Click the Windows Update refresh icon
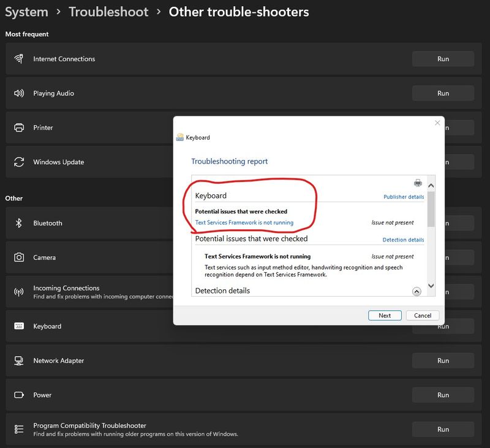This screenshot has height=448, width=490. [19, 162]
